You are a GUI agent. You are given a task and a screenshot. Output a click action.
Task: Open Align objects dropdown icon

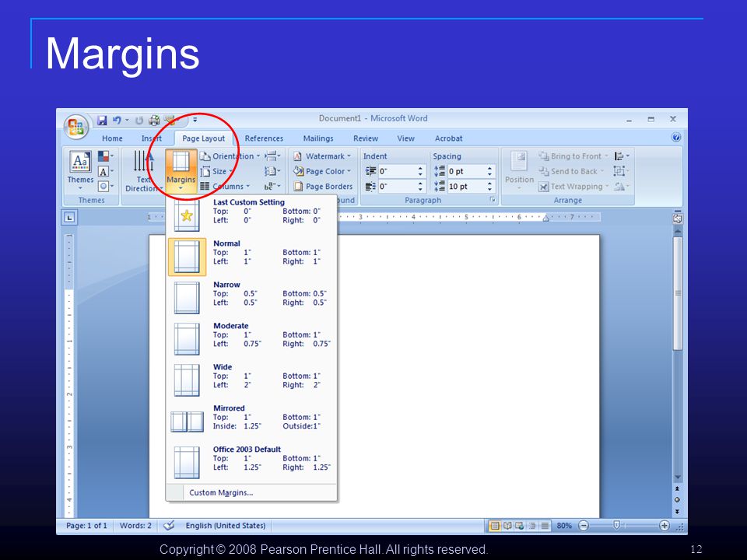click(622, 156)
